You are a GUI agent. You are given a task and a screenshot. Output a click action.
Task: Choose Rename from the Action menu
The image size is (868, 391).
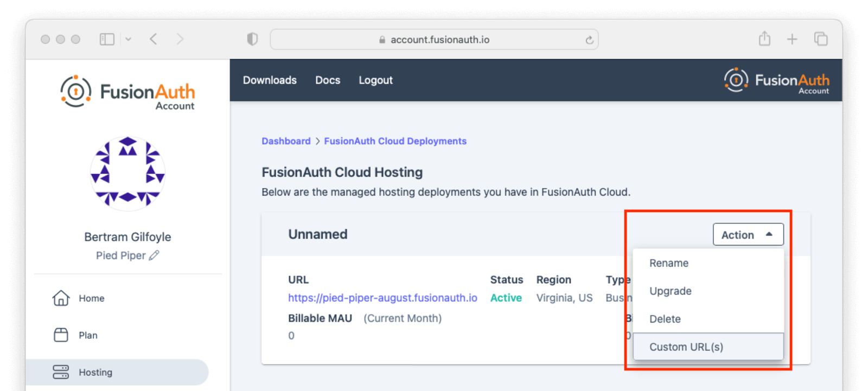[x=708, y=263]
